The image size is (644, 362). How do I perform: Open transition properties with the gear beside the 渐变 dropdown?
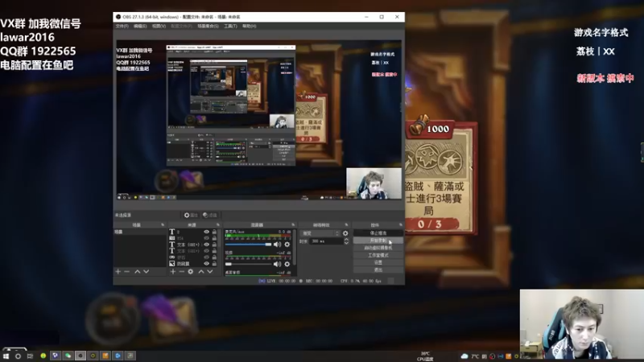point(345,233)
